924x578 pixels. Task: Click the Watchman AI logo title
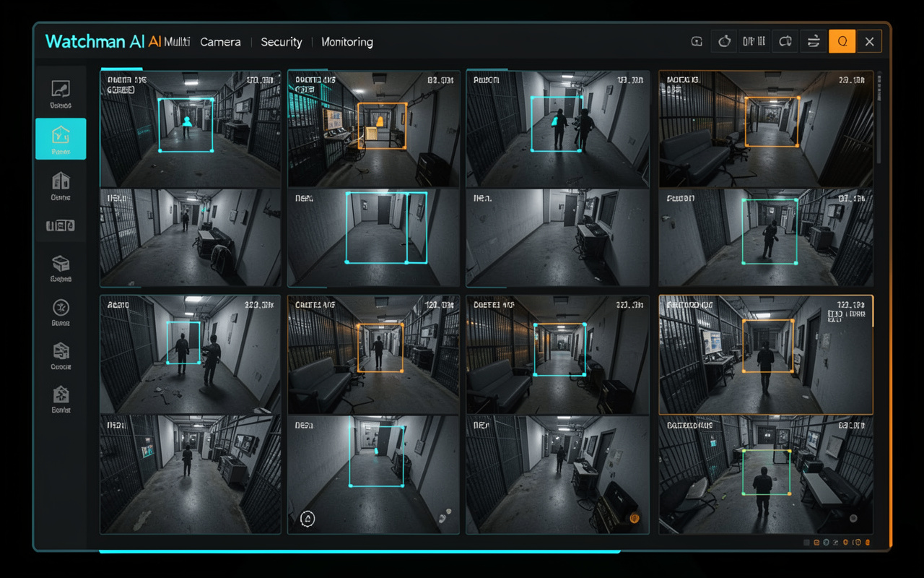(95, 42)
